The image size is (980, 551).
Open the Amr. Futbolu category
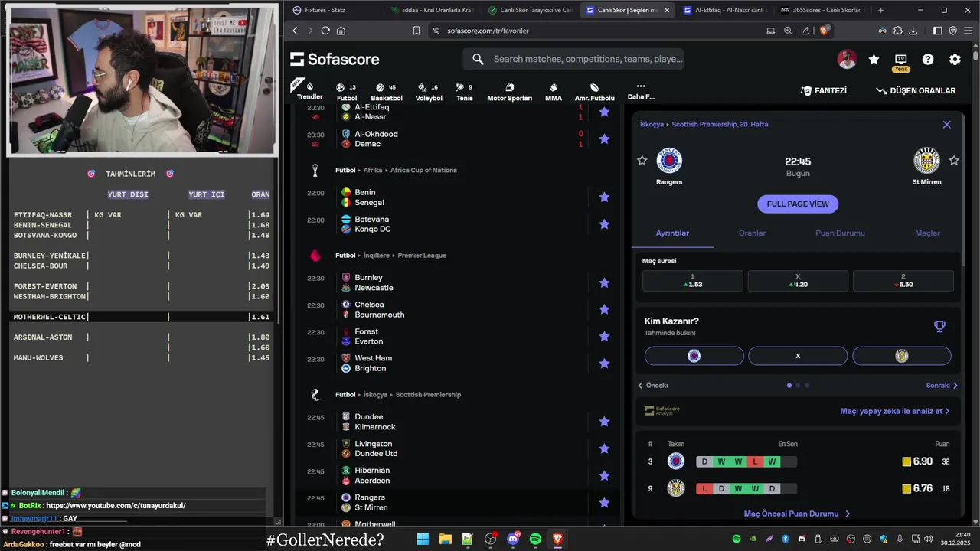tap(595, 92)
